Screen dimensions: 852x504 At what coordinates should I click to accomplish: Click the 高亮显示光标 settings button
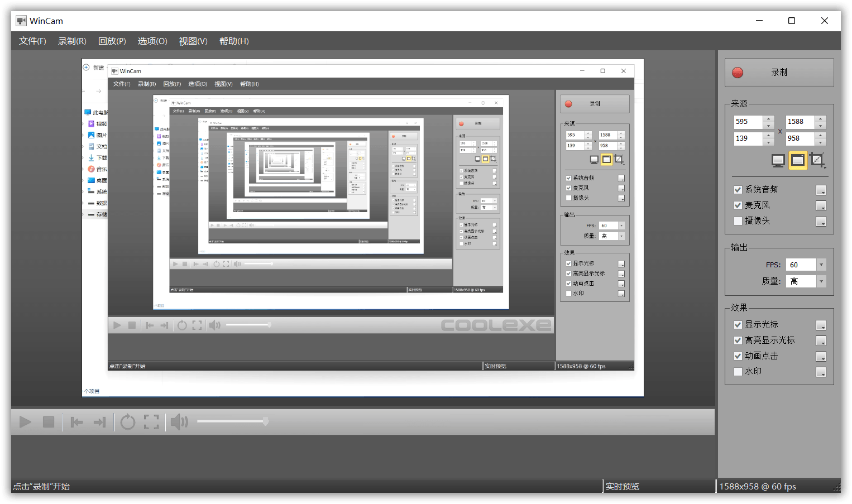point(821,340)
